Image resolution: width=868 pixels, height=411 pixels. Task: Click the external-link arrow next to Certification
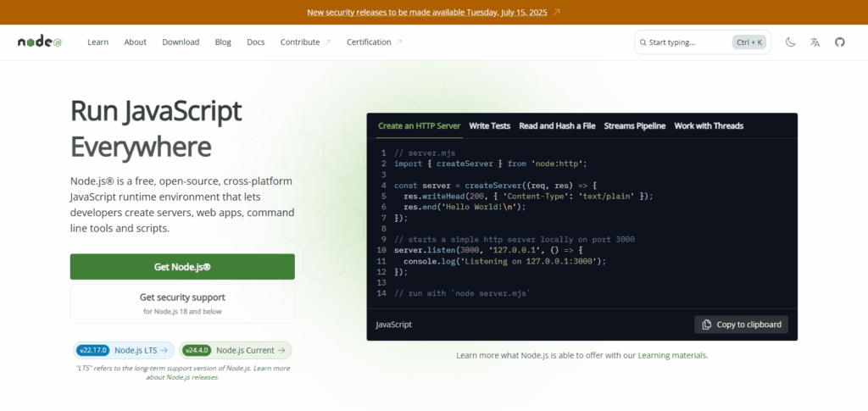[x=399, y=42]
